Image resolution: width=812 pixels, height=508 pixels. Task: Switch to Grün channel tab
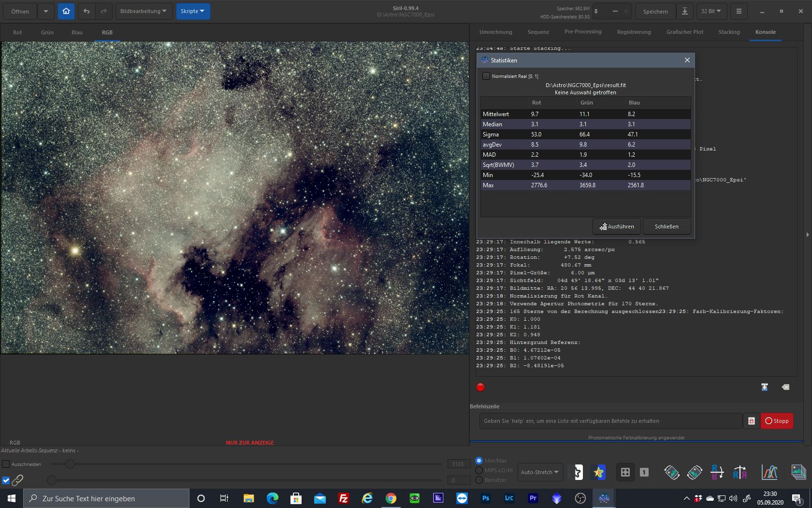pos(47,32)
